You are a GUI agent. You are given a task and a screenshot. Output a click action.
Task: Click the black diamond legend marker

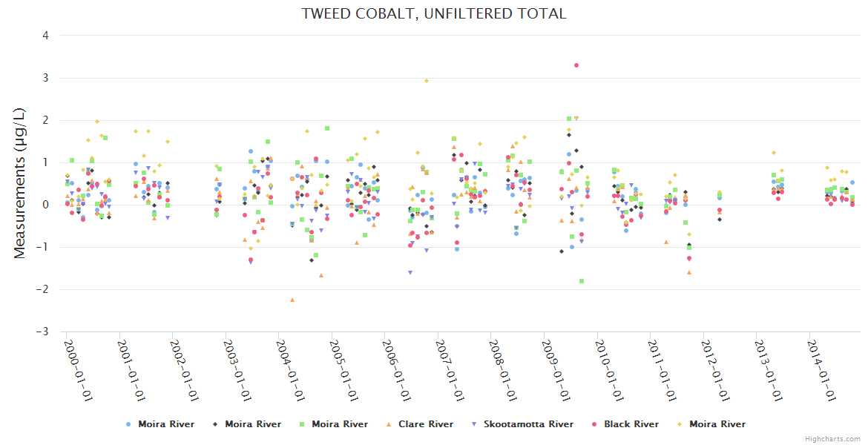pyautogui.click(x=215, y=424)
